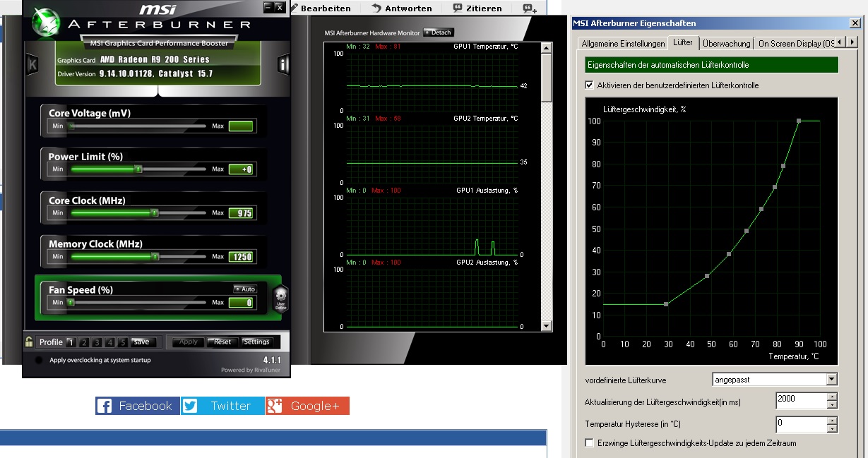868x458 pixels.
Task: Click the Core Clock slider handle
Action: coord(155,213)
